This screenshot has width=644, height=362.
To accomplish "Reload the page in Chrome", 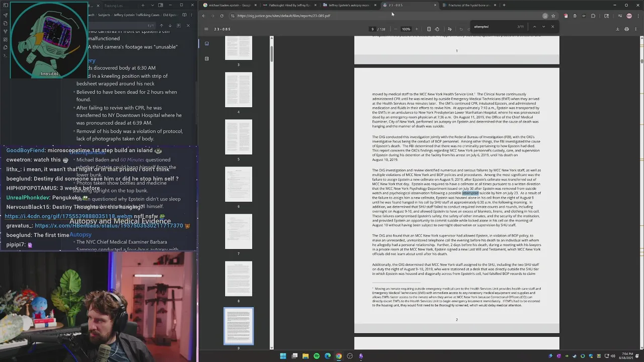I will point(221,16).
